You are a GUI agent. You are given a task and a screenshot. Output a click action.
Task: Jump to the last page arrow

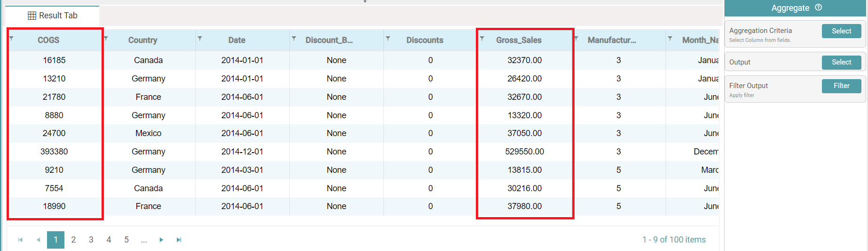(x=179, y=240)
